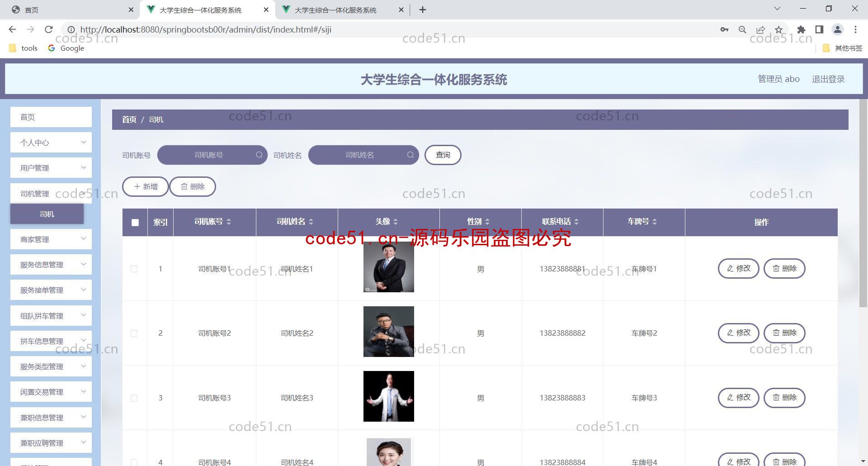Select the 司机 submenu item

(x=47, y=214)
